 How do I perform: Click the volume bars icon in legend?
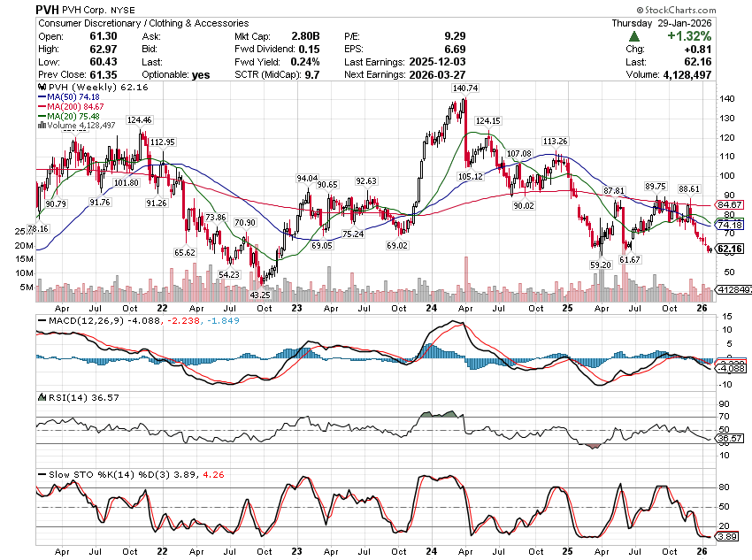point(39,126)
